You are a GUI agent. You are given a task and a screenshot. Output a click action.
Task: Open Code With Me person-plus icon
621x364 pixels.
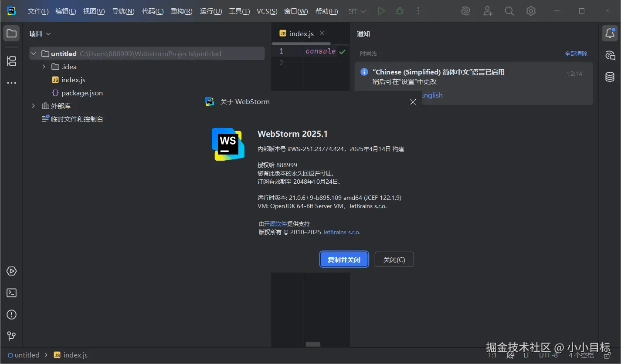click(x=488, y=11)
